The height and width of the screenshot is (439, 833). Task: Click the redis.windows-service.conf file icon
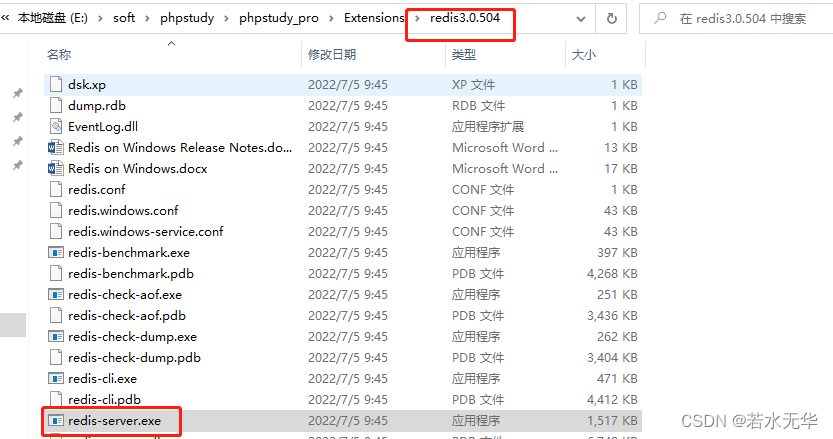[56, 231]
